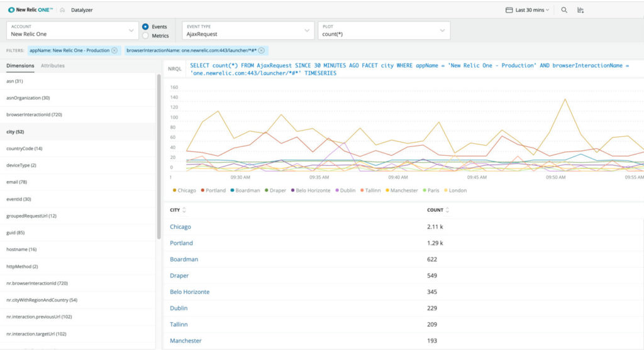Click the Belo Horizonte city link

[x=190, y=292]
